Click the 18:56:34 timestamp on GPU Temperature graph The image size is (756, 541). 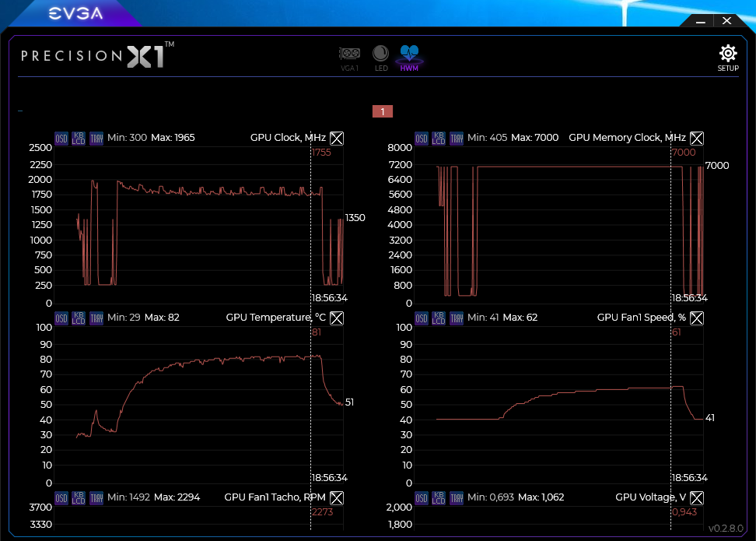tap(330, 478)
